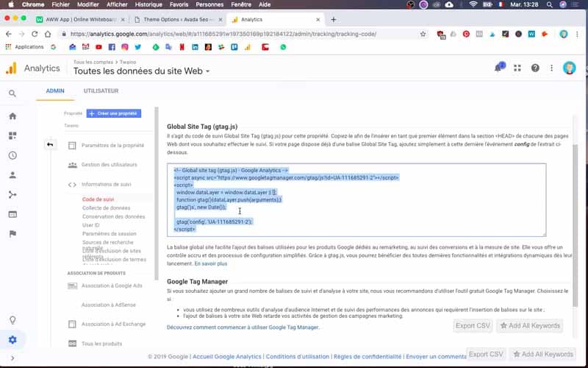The image size is (588, 368).
Task: Select 'Collecte de données' sub-item
Action: (107, 208)
